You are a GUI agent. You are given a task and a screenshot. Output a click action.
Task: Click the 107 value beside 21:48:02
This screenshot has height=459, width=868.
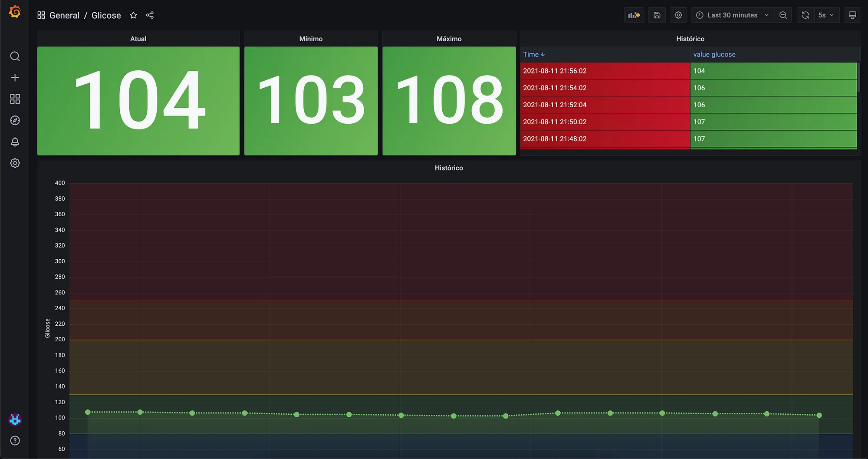click(x=773, y=139)
